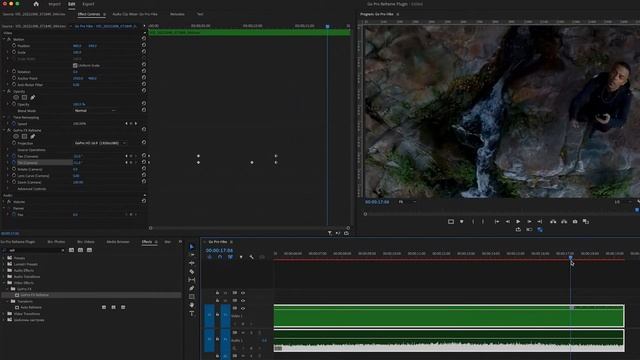Add marker button in timeline header
Image resolution: width=640 pixels, height=360 pixels.
(241, 257)
